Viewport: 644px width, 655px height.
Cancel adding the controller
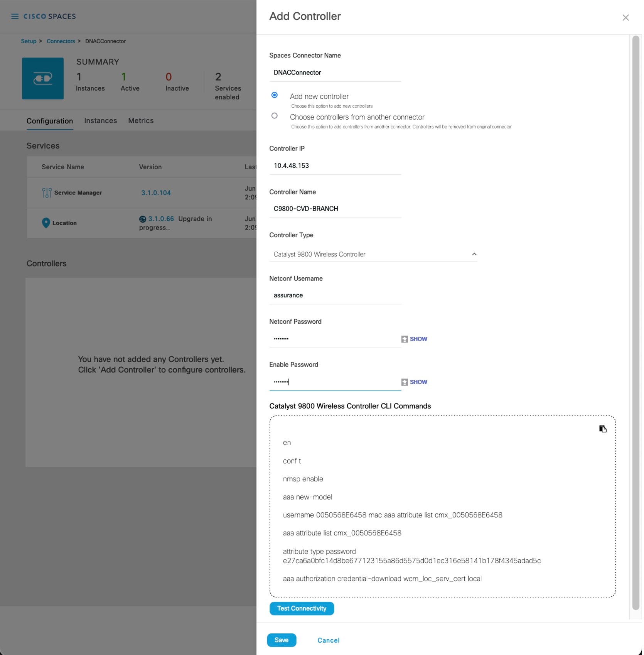(x=329, y=640)
